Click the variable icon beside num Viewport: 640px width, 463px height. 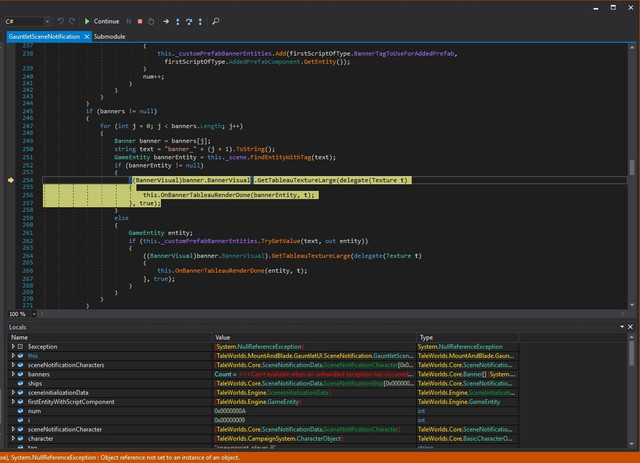[x=20, y=411]
